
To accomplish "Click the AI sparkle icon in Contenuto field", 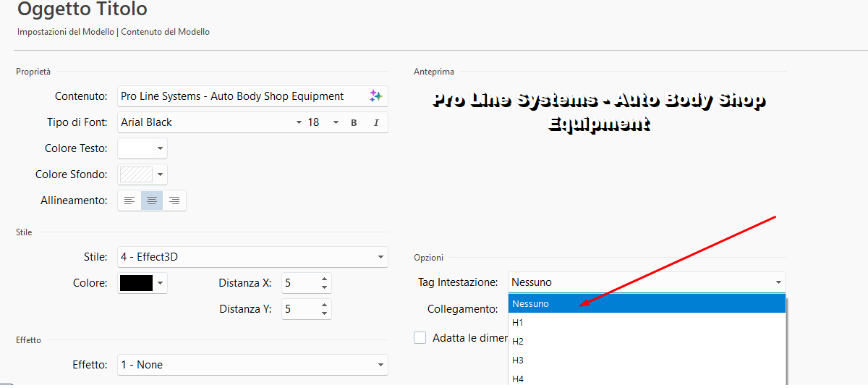I will tap(375, 96).
